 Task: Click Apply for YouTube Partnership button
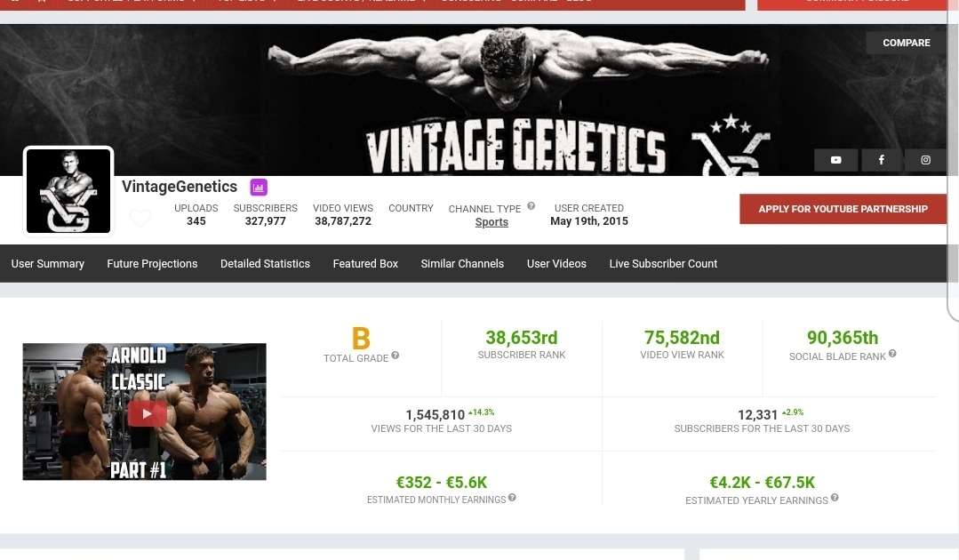tap(843, 209)
